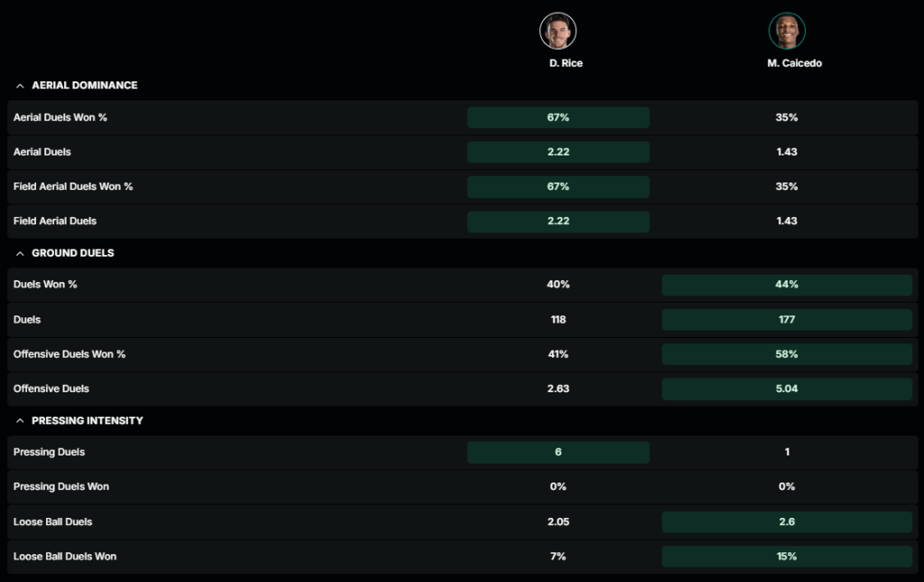Click Caicedo's 177 Duels value bar
This screenshot has width=924, height=582.
pyautogui.click(x=787, y=320)
